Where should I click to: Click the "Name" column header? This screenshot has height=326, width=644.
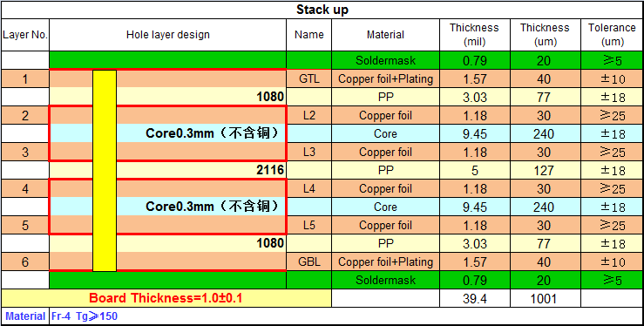click(x=308, y=35)
